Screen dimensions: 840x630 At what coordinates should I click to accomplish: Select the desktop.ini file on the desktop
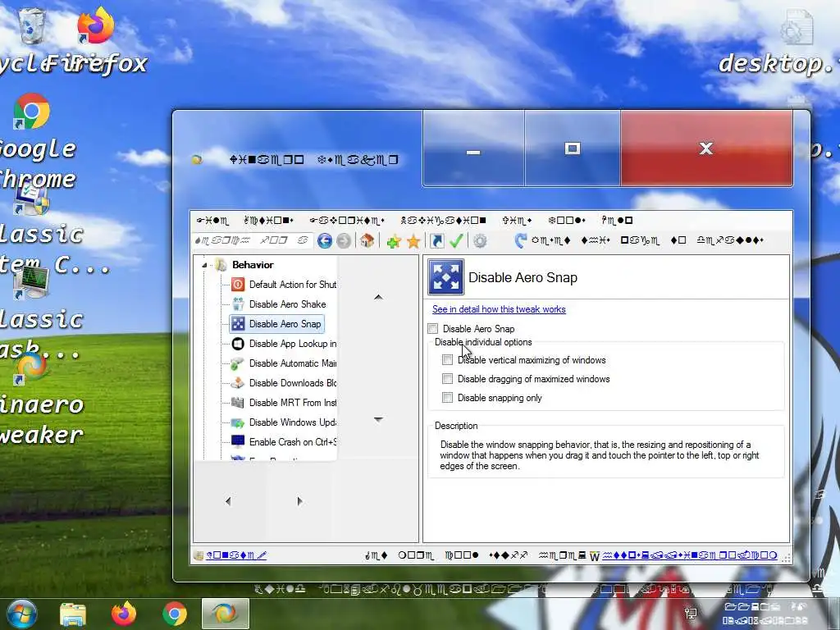796,28
